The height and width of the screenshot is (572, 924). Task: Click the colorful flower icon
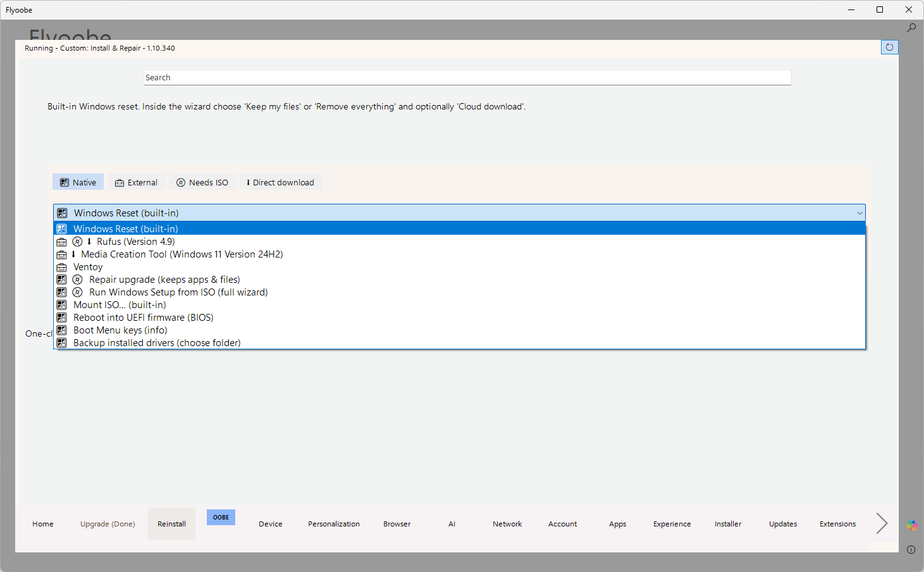911,525
